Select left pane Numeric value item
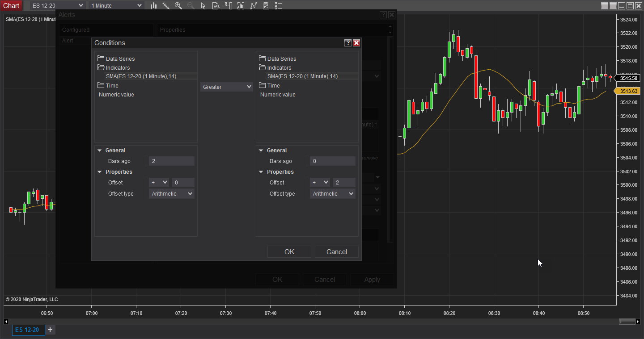Viewport: 644px width, 339px height. tap(116, 95)
